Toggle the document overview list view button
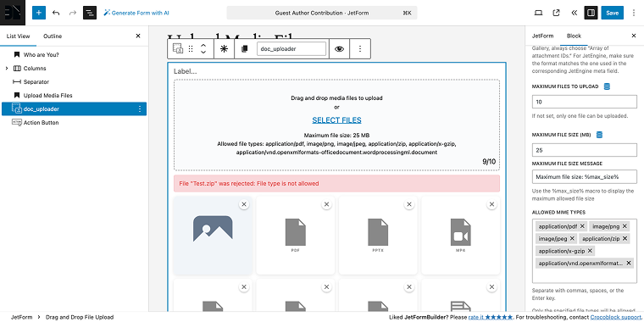 point(90,13)
